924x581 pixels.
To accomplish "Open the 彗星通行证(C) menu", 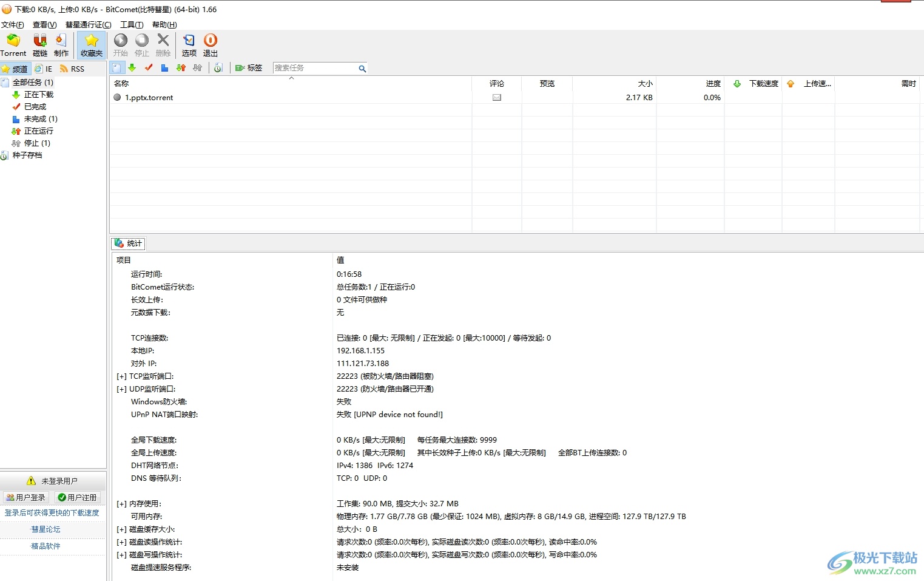I will (x=89, y=25).
